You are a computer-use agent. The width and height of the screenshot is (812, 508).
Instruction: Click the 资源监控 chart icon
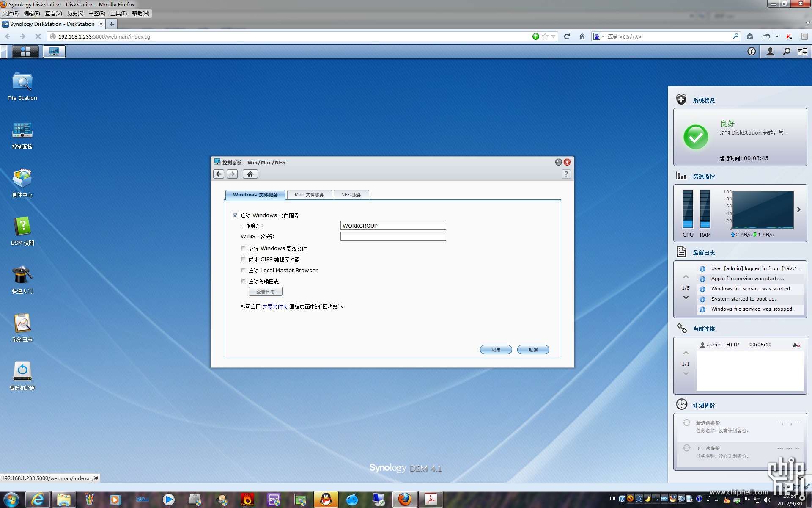681,176
